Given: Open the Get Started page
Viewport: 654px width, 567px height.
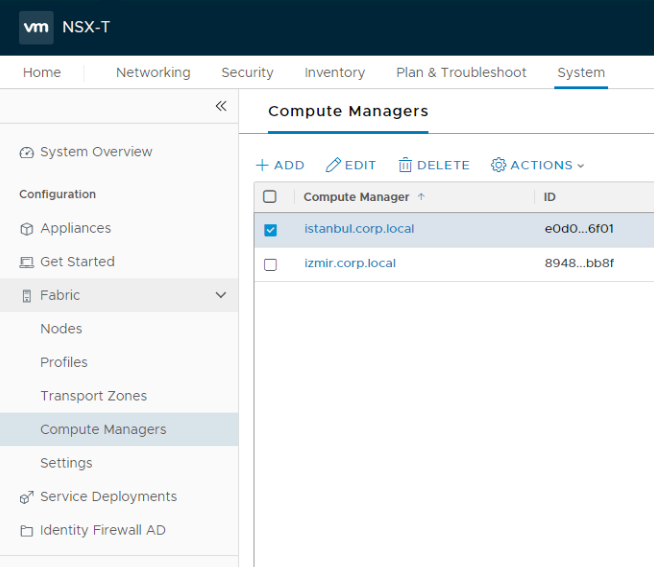Looking at the screenshot, I should point(77,262).
